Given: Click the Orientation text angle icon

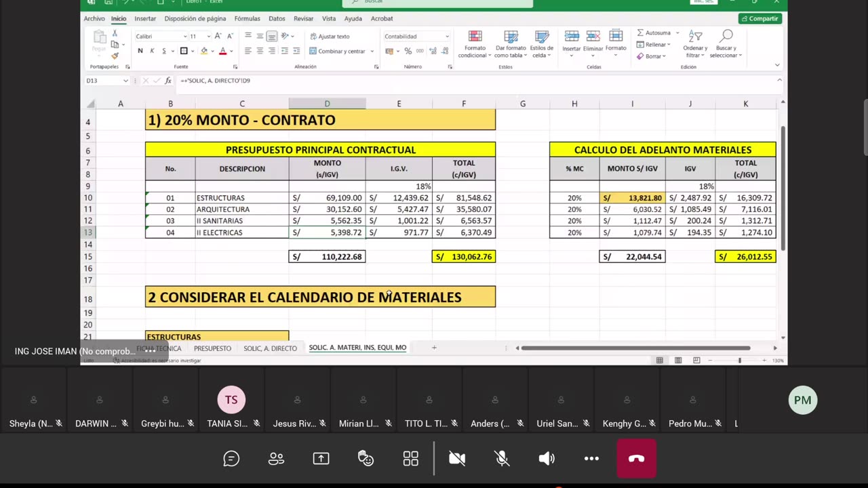Looking at the screenshot, I should (285, 36).
